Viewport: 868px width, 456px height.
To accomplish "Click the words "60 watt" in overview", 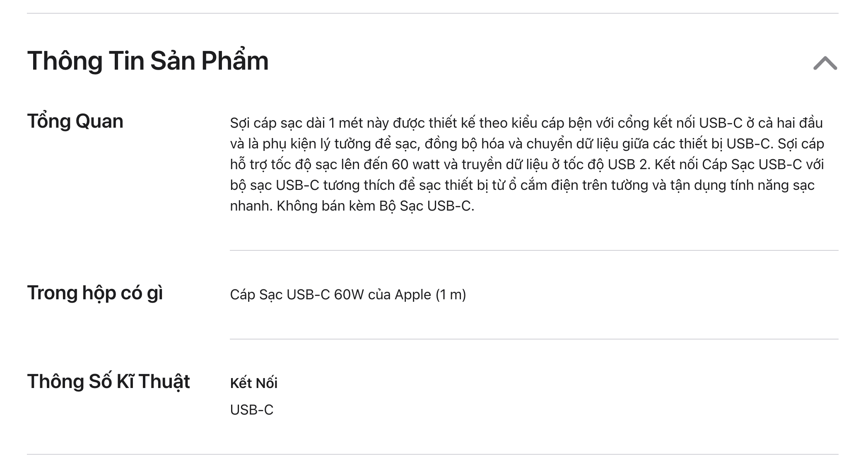I will [x=415, y=165].
